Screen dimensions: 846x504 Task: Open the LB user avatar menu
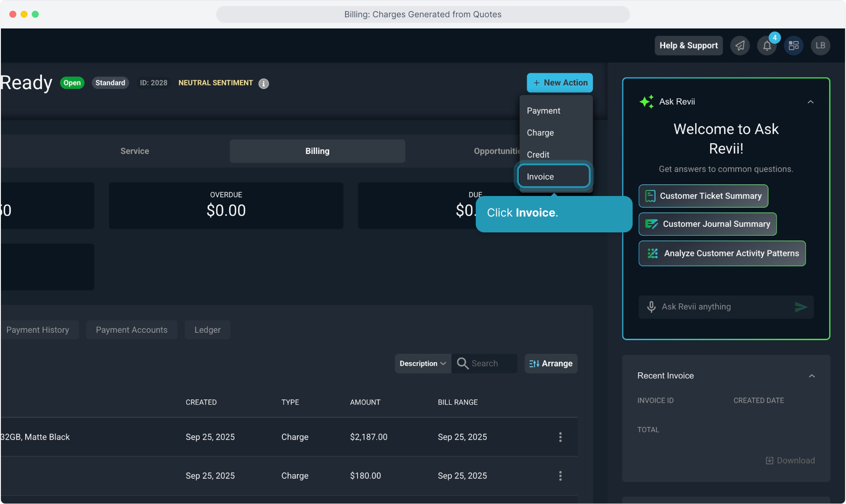(x=820, y=45)
